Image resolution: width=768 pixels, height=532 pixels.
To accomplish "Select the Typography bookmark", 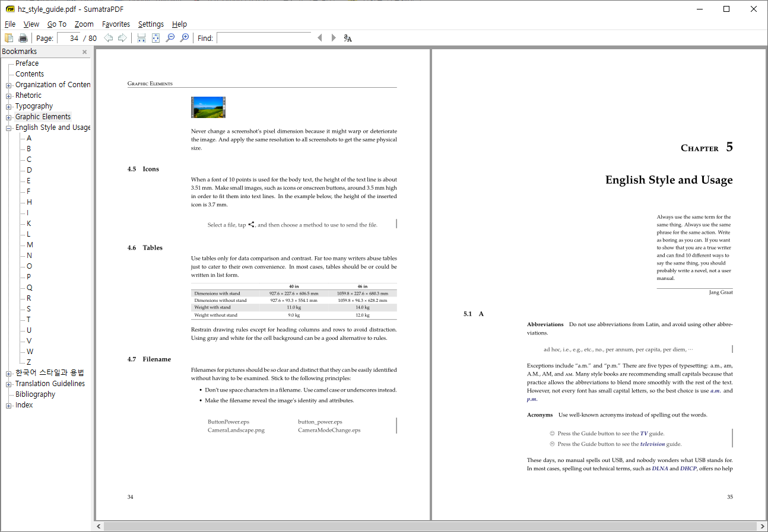I will tap(34, 106).
